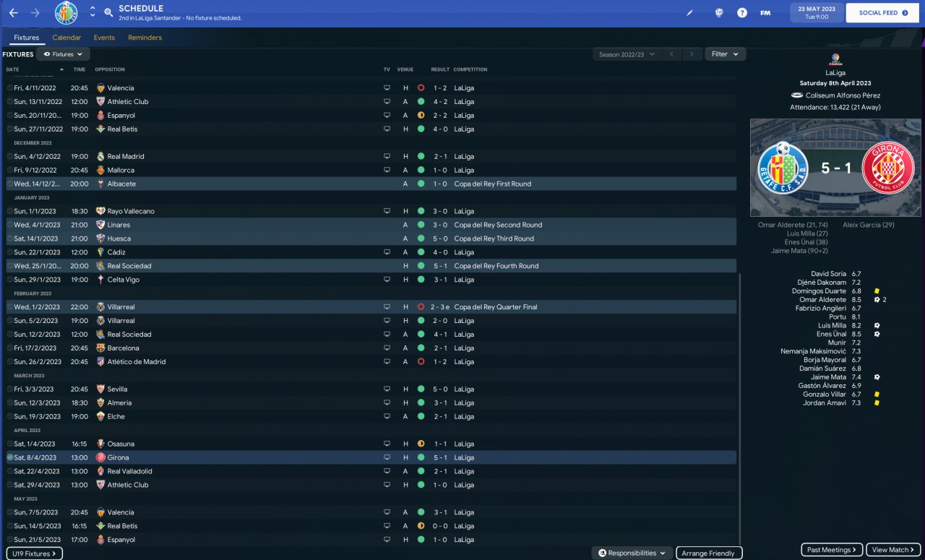Viewport: 925px width, 560px height.
Task: Switch to the Calendar tab
Action: click(66, 38)
